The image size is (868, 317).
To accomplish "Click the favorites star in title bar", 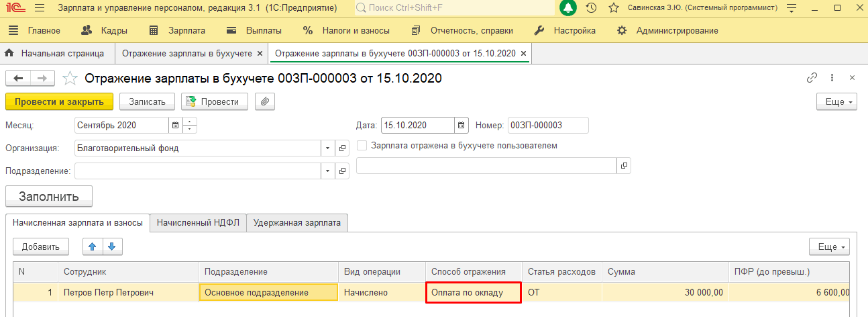I will point(613,7).
